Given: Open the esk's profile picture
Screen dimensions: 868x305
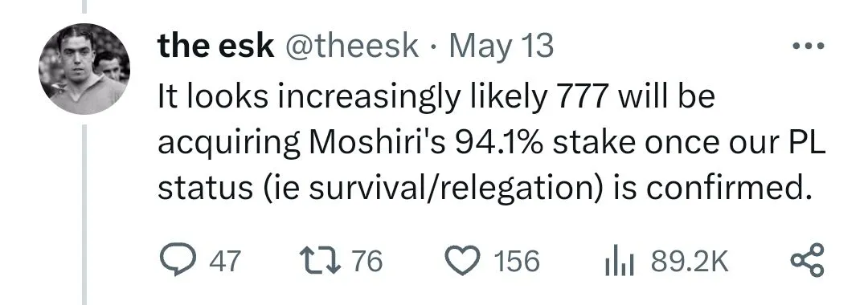Looking at the screenshot, I should pyautogui.click(x=84, y=69).
